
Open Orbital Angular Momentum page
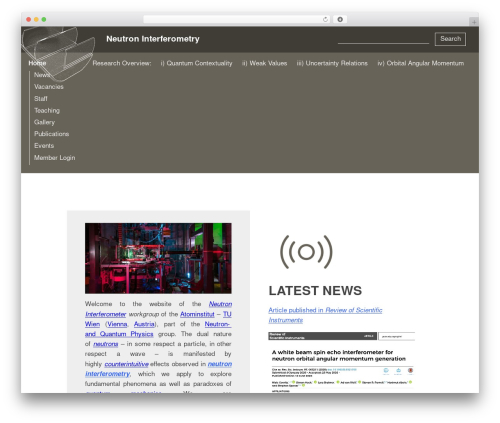pyautogui.click(x=421, y=63)
